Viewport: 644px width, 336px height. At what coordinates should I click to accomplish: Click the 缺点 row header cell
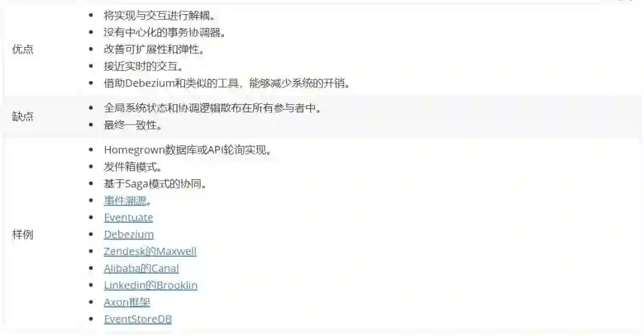41,117
